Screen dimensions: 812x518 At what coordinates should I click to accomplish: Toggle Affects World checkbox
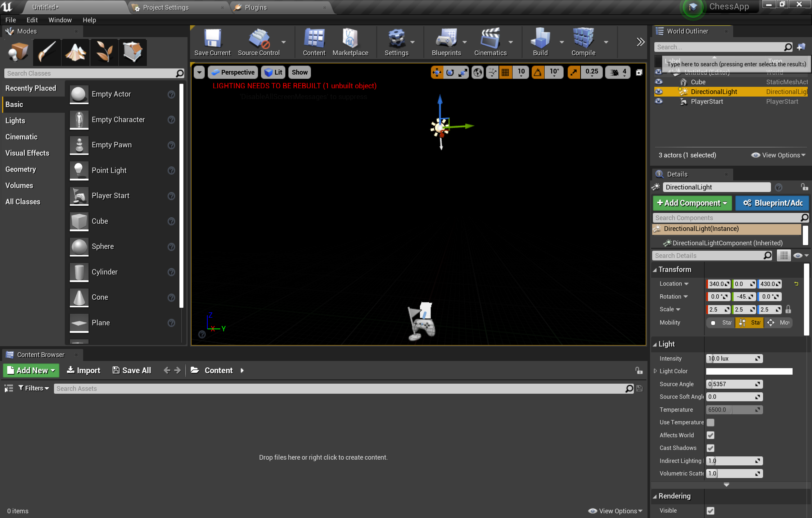coord(711,435)
